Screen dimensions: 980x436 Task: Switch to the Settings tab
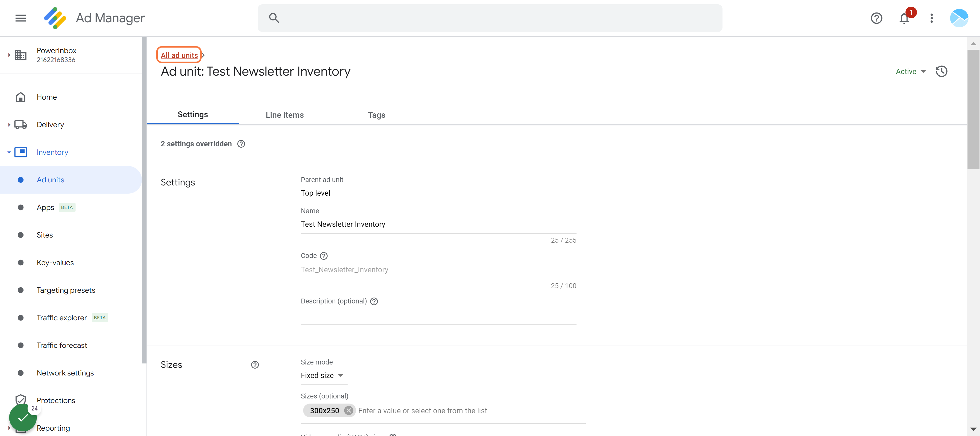192,115
